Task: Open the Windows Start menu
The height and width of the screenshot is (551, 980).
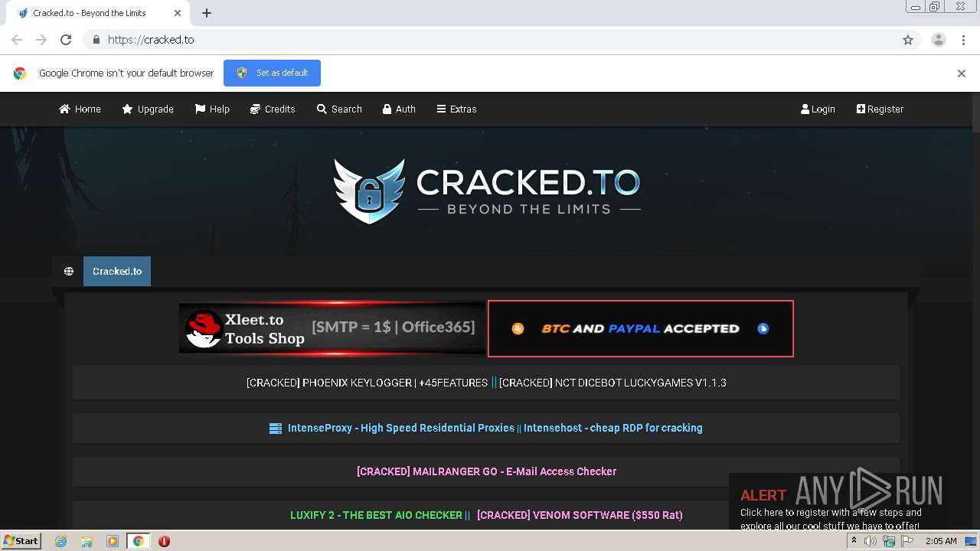Action: pyautogui.click(x=21, y=541)
